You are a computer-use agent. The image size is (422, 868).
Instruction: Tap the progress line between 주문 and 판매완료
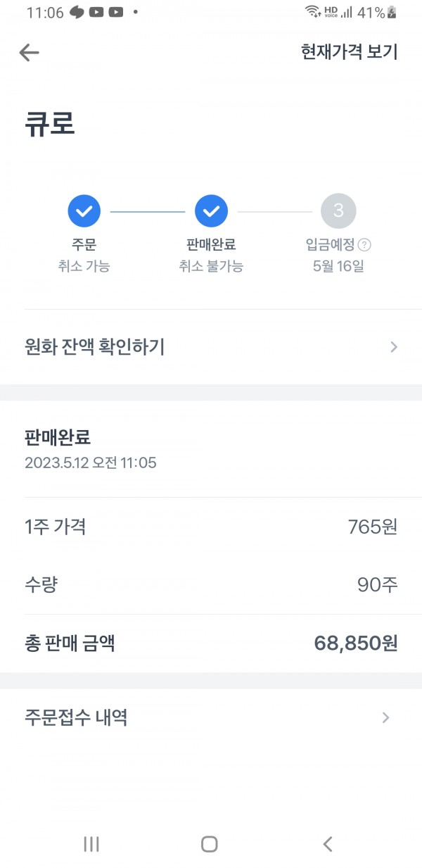(x=148, y=211)
